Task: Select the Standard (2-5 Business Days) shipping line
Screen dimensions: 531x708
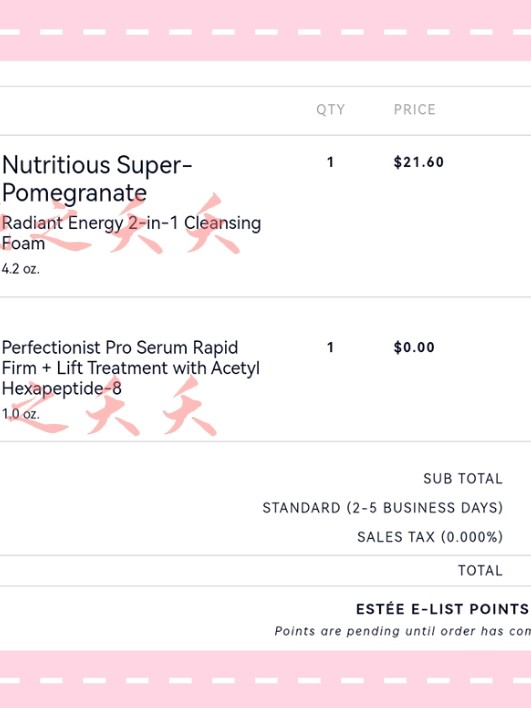Action: (x=382, y=508)
